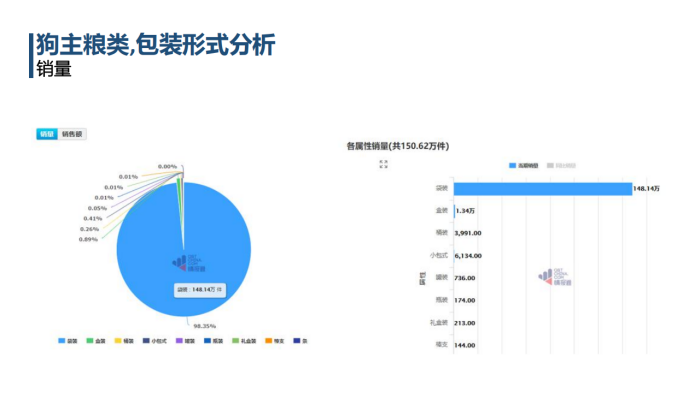This screenshot has width=700, height=393.
Task: Toggle the purple 罐装 pie legend entry
Action: click(186, 341)
